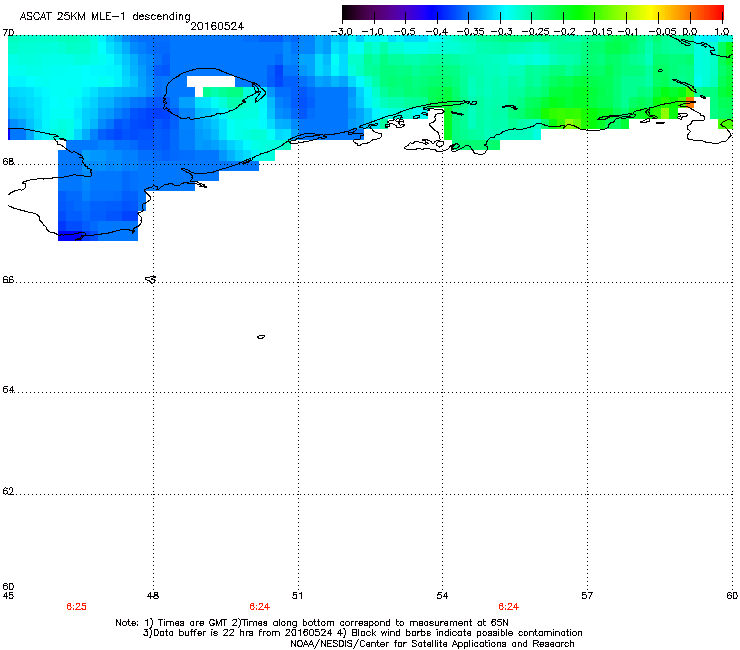Pick the yellow section of the color bar
The width and height of the screenshot is (740, 650).
(x=654, y=12)
